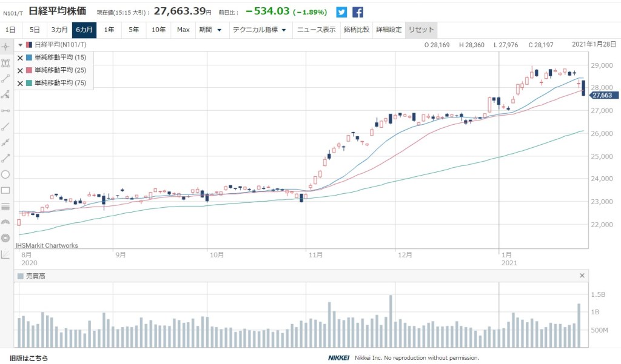The image size is (621, 364).
Task: Select the crosshair cursor tool
Action: [x=6, y=47]
